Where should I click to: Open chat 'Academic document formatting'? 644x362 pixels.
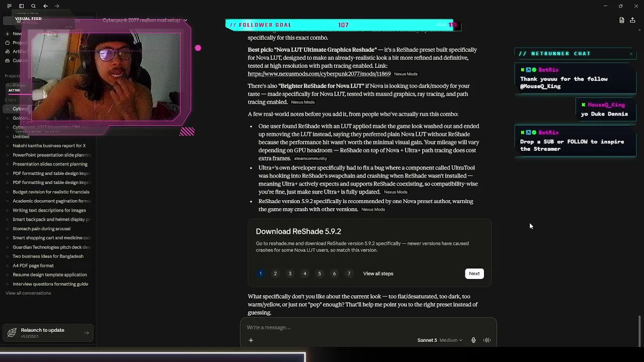point(49,201)
